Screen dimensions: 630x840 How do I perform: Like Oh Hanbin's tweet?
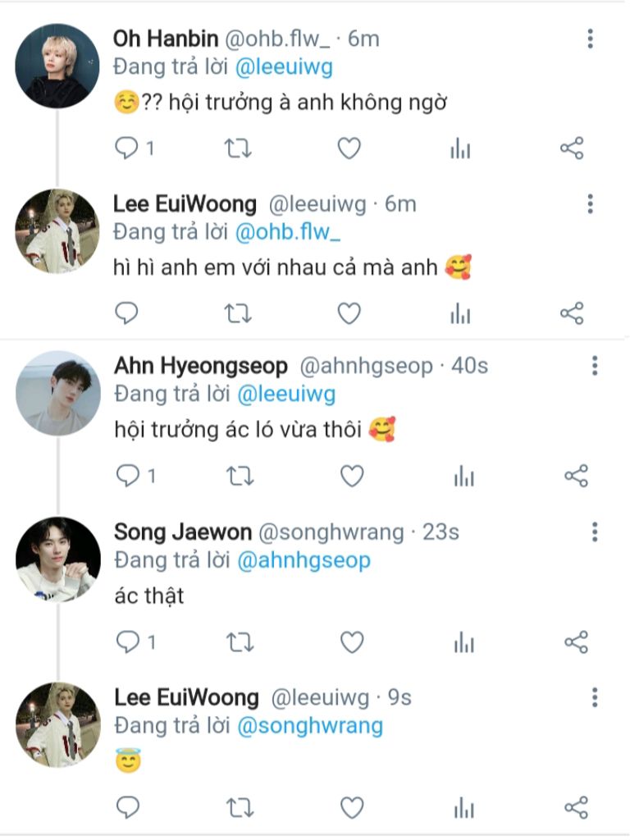click(349, 148)
